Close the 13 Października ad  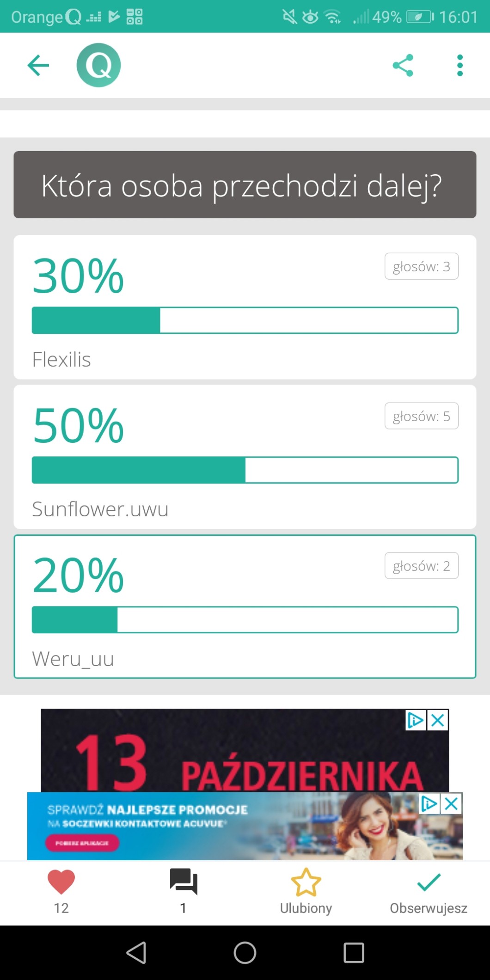[x=438, y=720]
